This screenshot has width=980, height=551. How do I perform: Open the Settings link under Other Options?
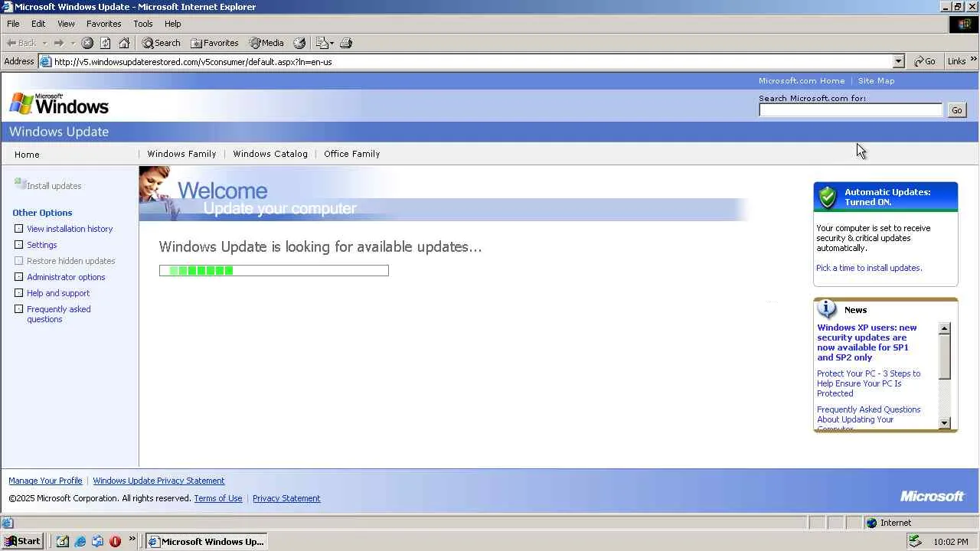[41, 245]
